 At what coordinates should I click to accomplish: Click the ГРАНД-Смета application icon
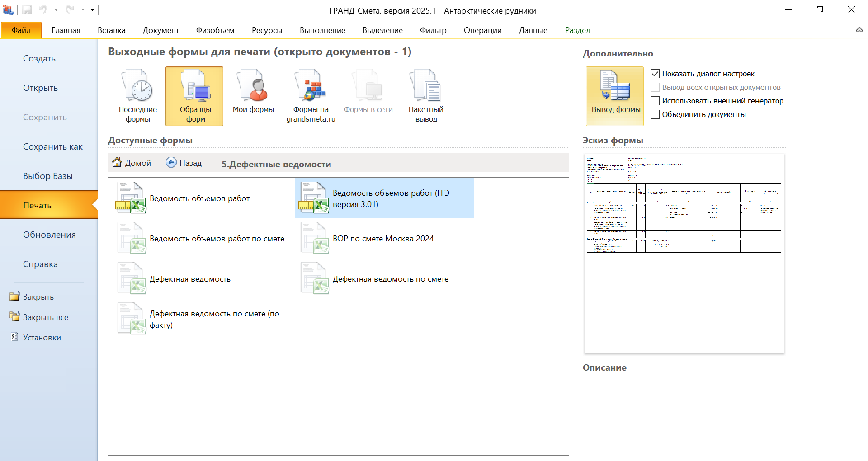[x=8, y=9]
